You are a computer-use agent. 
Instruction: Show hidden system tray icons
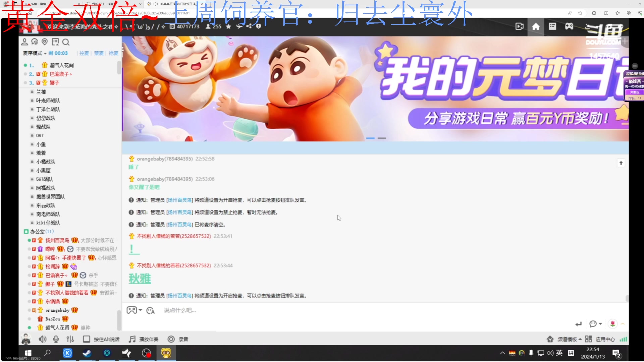(502, 353)
